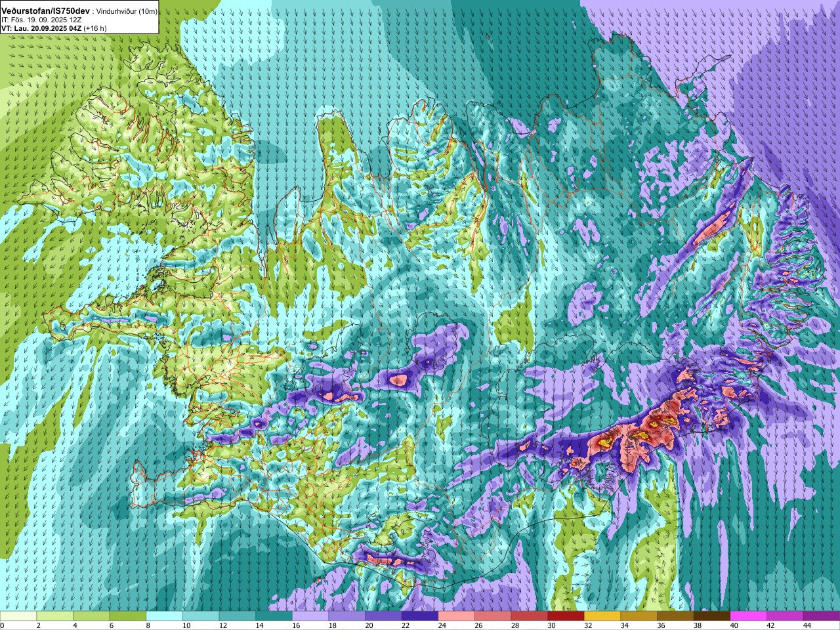Click the (+16 h) forecast offset text
The image size is (840, 630).
pos(95,29)
